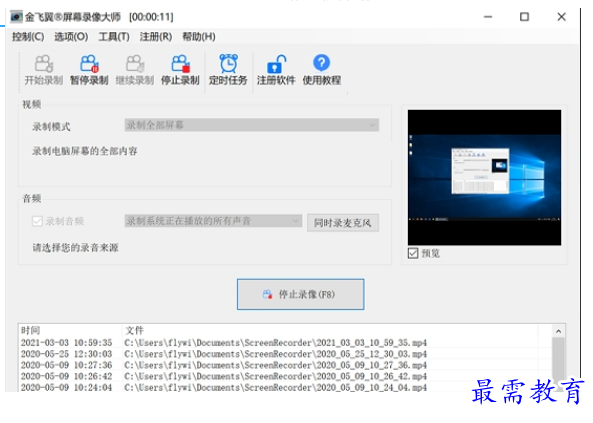The width and height of the screenshot is (593, 423).
Task: Toggle the 录制音频 checkbox
Action: pyautogui.click(x=37, y=221)
